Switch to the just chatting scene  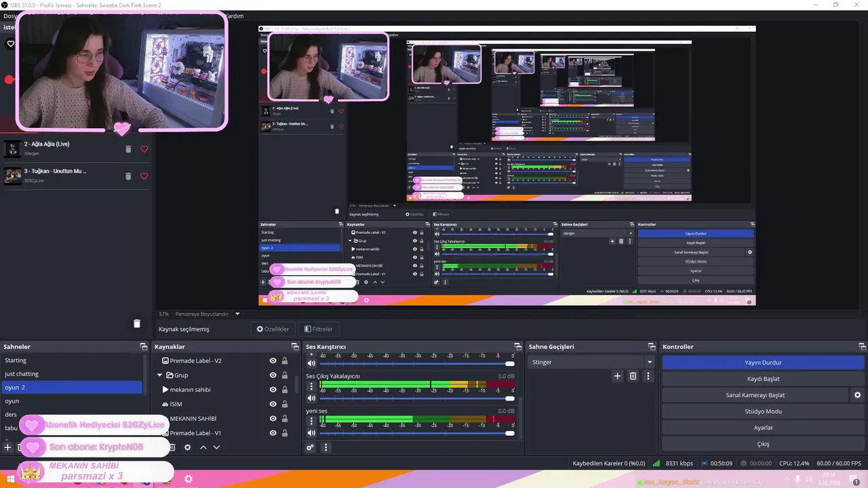[72, 374]
